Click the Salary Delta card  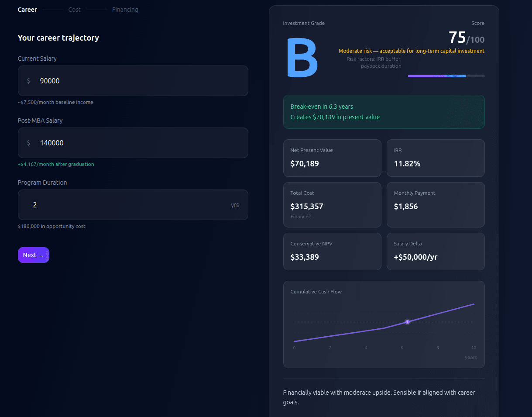(435, 252)
